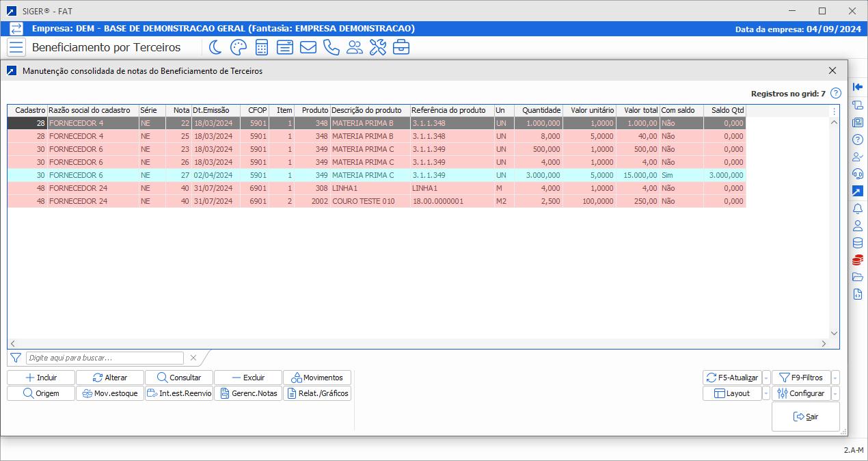Open the calculator icon in the toolbar

click(x=261, y=47)
